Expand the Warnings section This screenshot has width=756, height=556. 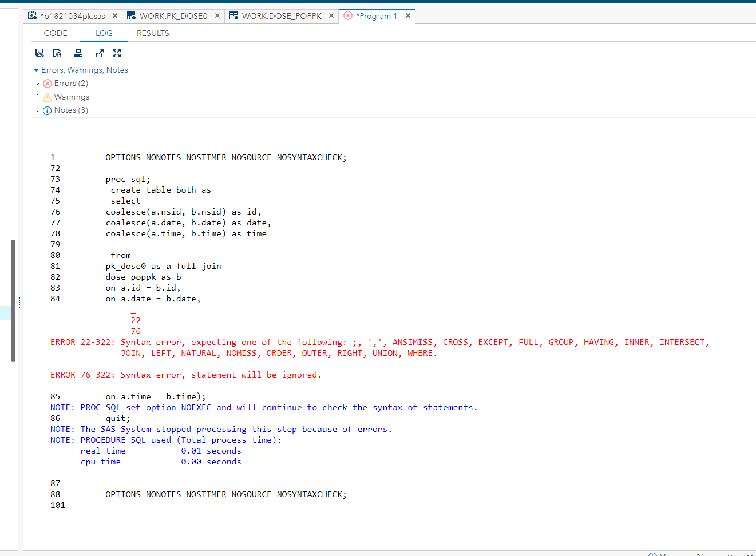tap(37, 97)
